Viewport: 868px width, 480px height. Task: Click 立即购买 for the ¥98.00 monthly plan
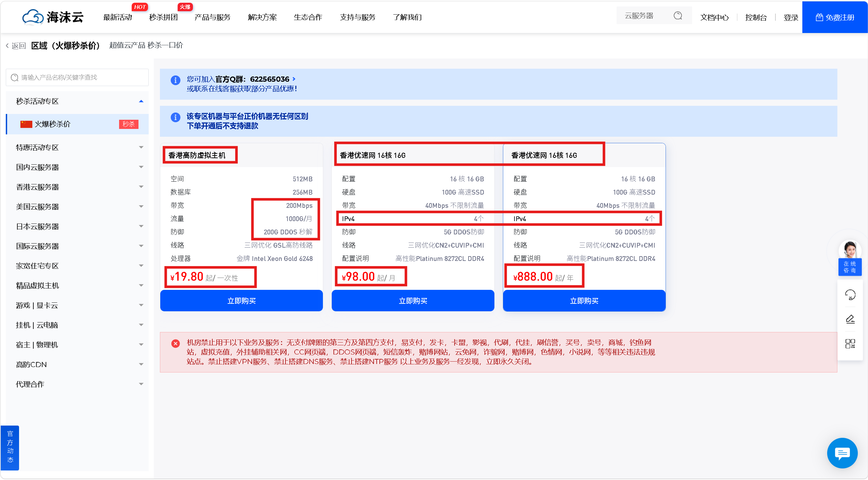coord(413,301)
